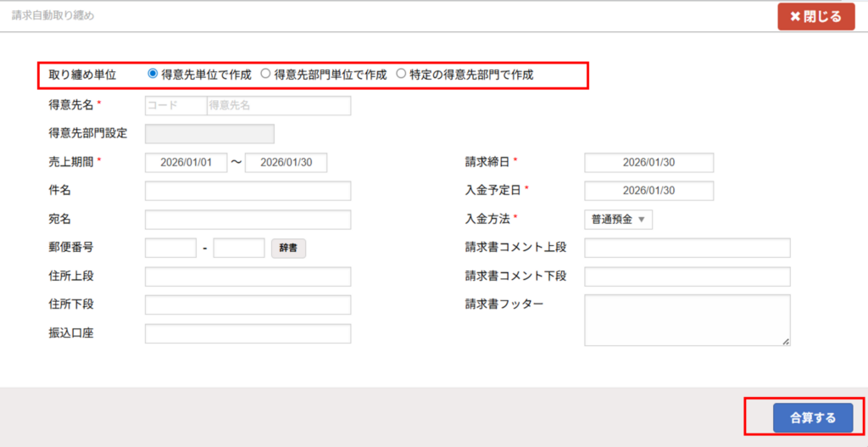Click the 入金予定日 date field
Image resolution: width=868 pixels, height=447 pixels.
coord(648,191)
